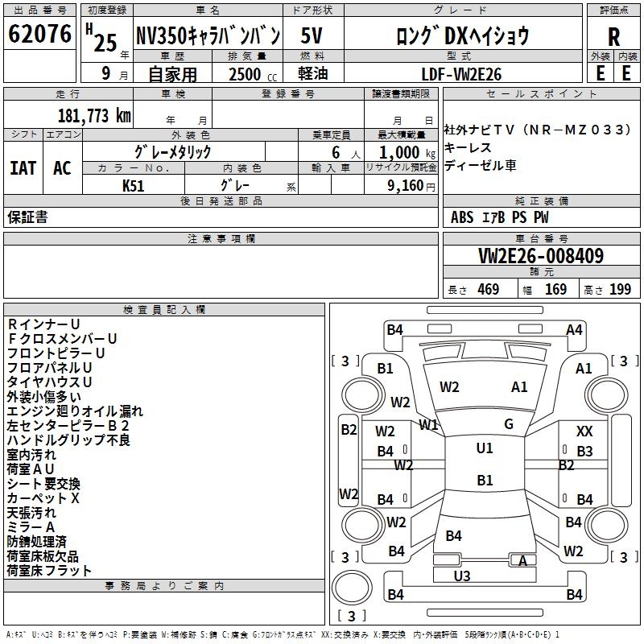Viewport: 644px width, 644px height.
Task: Select note 荷室床板欠品
Action: (x=43, y=556)
